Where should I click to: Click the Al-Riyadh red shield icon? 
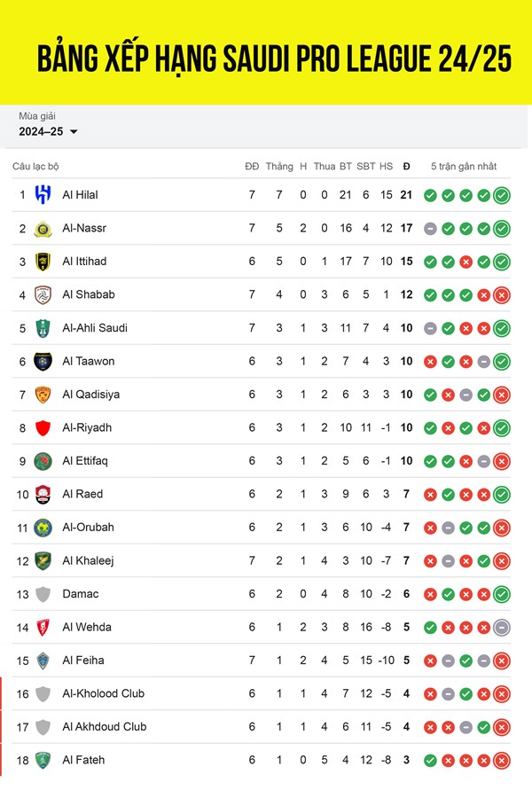[x=43, y=427]
